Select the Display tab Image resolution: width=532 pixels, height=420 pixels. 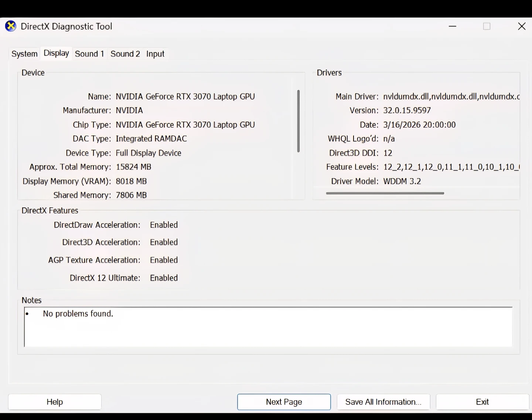click(56, 53)
